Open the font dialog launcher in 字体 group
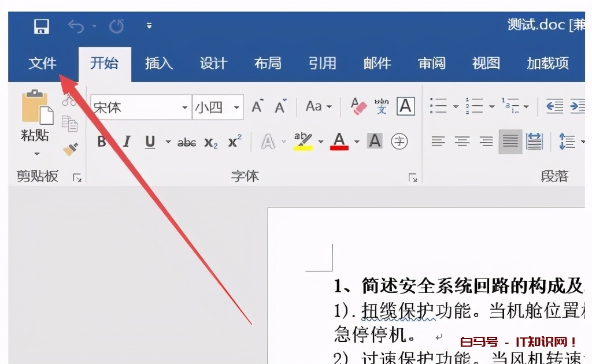Screen dimensions: 592x364 [x=412, y=178]
